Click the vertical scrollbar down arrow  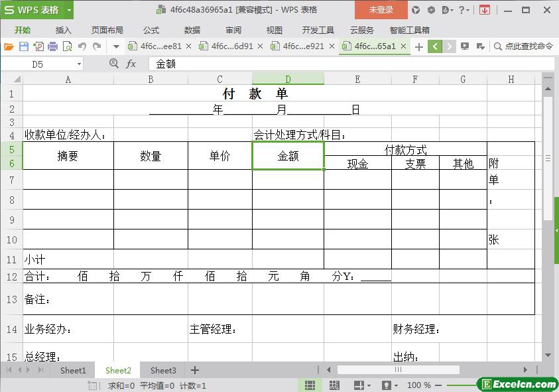548,356
